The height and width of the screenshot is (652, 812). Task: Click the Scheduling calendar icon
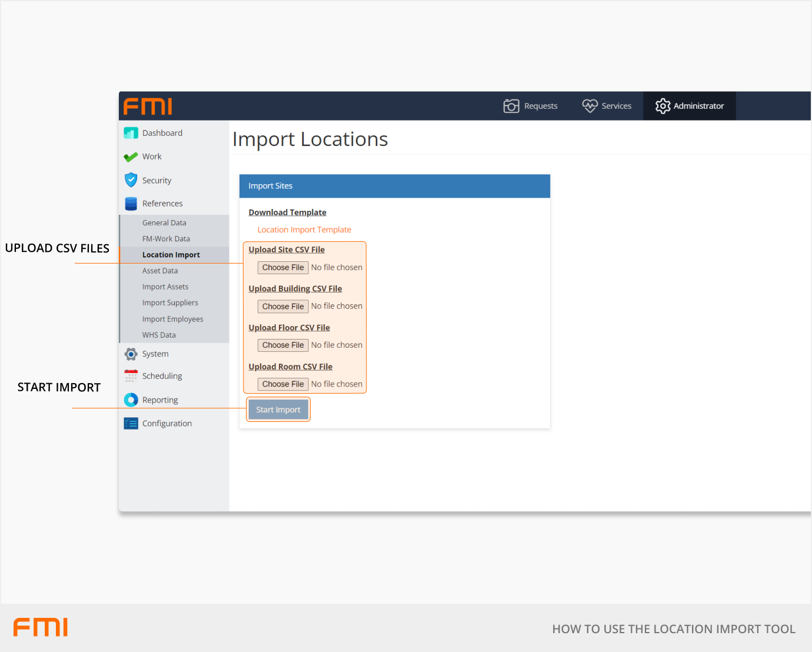point(131,376)
